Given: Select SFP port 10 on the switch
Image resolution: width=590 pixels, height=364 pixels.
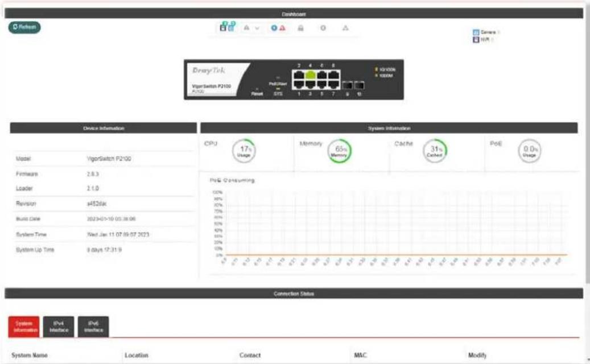Looking at the screenshot, I should pos(360,85).
